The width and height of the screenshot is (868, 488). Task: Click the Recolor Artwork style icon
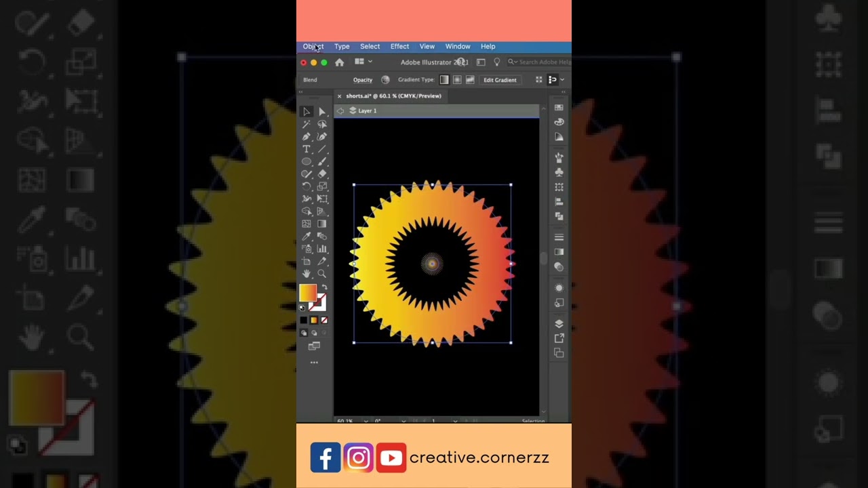(x=386, y=79)
